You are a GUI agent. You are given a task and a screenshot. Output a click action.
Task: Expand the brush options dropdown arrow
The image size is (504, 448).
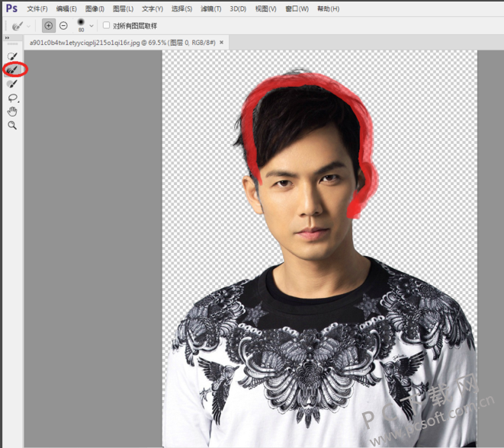pyautogui.click(x=92, y=26)
